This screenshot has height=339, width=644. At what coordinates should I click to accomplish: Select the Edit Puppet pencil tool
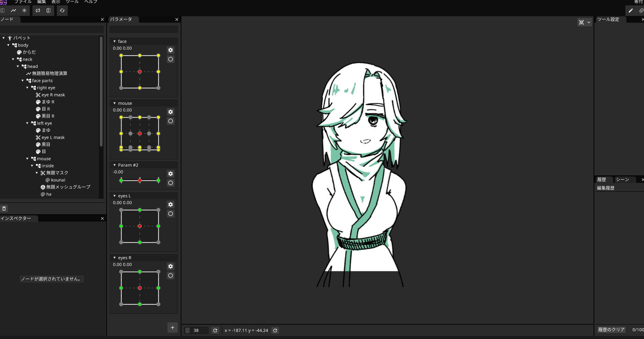tap(630, 10)
